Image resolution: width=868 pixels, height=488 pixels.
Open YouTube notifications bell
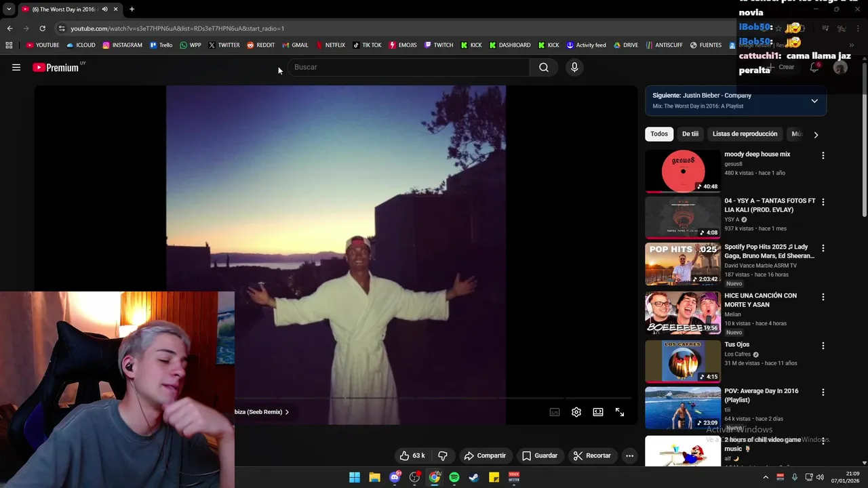pyautogui.click(x=814, y=67)
